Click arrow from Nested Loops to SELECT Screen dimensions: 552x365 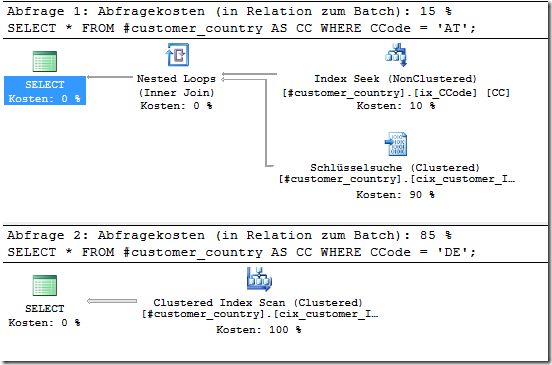pos(109,77)
